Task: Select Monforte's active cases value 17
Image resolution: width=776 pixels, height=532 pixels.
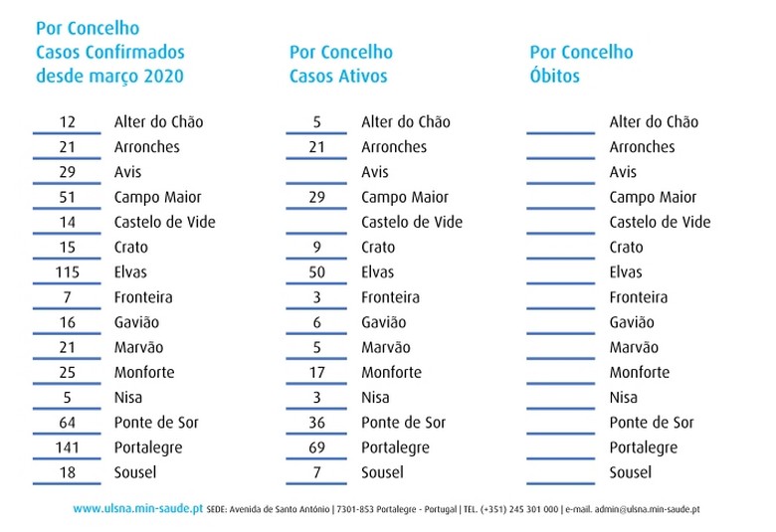Action: (x=317, y=373)
